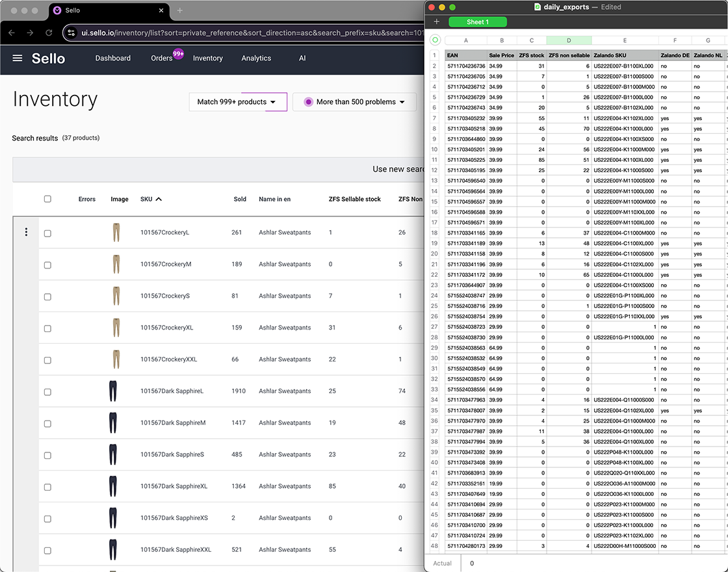Screen dimensions: 728x572
Task: Click the select-all circle above row 1
Action: coord(435,40)
